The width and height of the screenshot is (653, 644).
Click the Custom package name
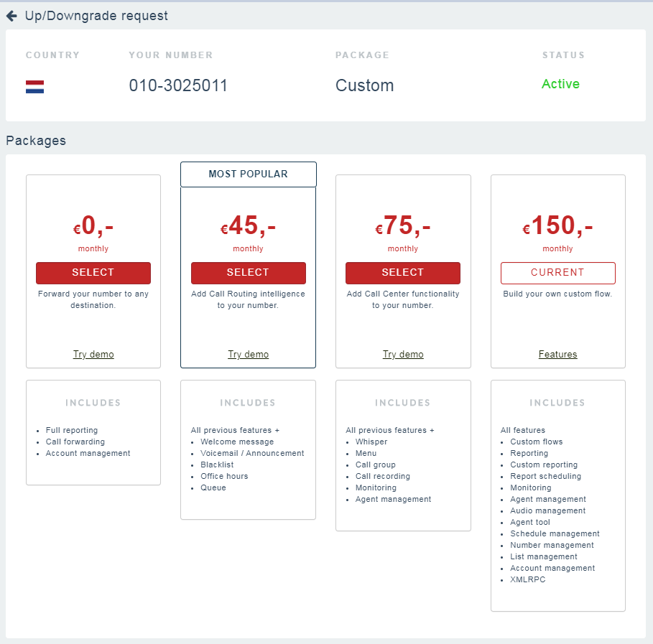[x=364, y=86]
